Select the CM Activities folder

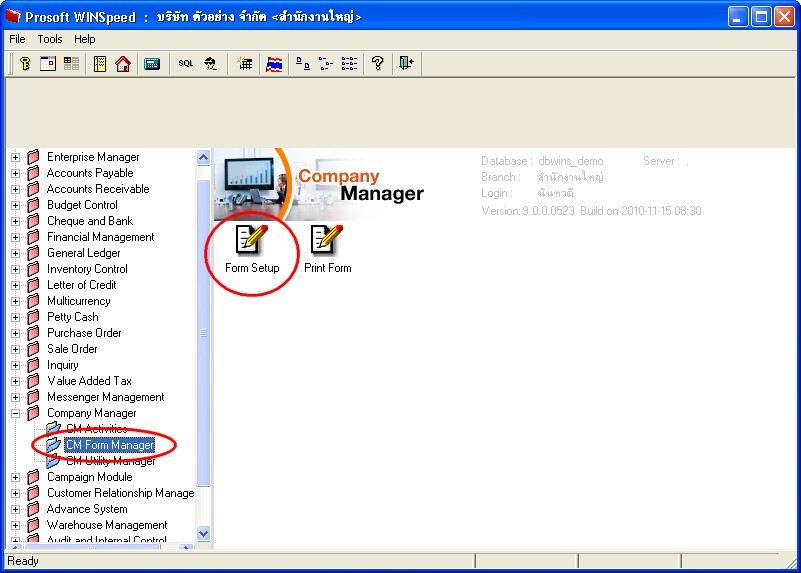97,428
